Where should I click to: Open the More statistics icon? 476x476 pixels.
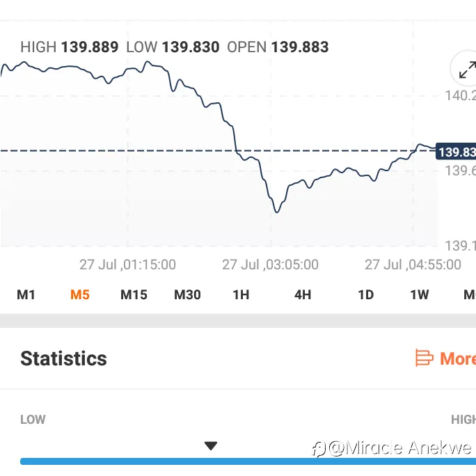coord(424,358)
